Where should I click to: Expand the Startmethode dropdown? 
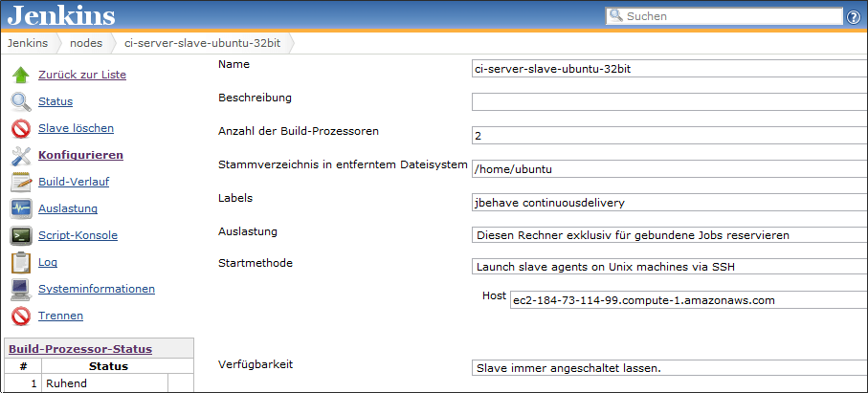pos(668,266)
